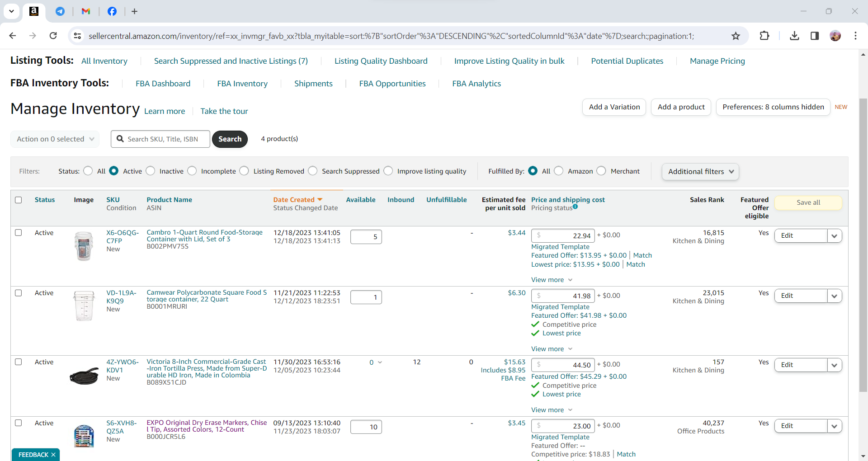Viewport: 868px width, 461px height.
Task: Open the Edit dropdown arrow for Victoria row
Action: pyautogui.click(x=835, y=365)
